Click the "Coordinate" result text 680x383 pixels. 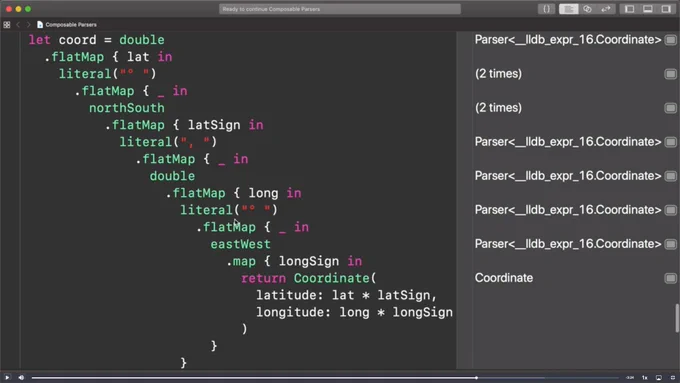point(504,278)
